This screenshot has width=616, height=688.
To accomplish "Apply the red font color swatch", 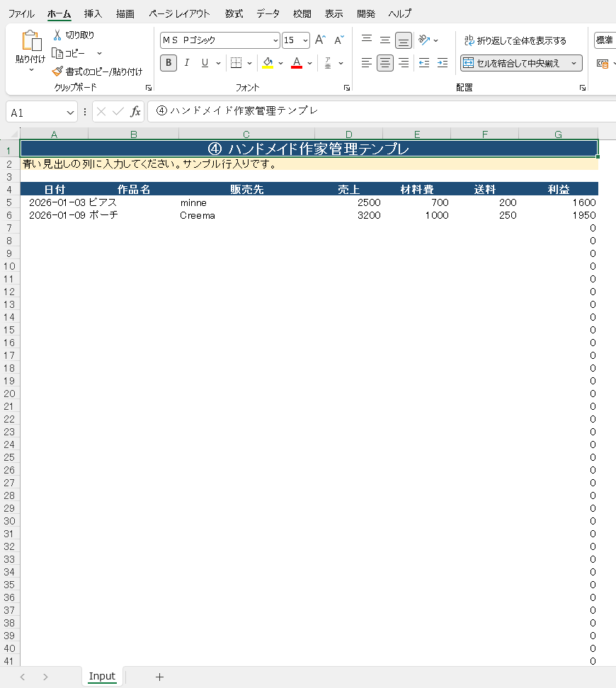I will point(297,63).
